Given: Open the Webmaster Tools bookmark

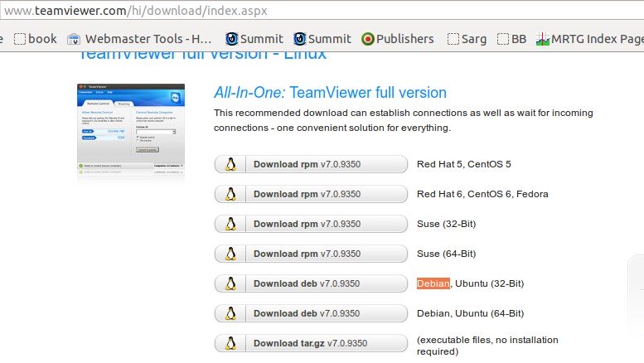Looking at the screenshot, I should coord(139,39).
